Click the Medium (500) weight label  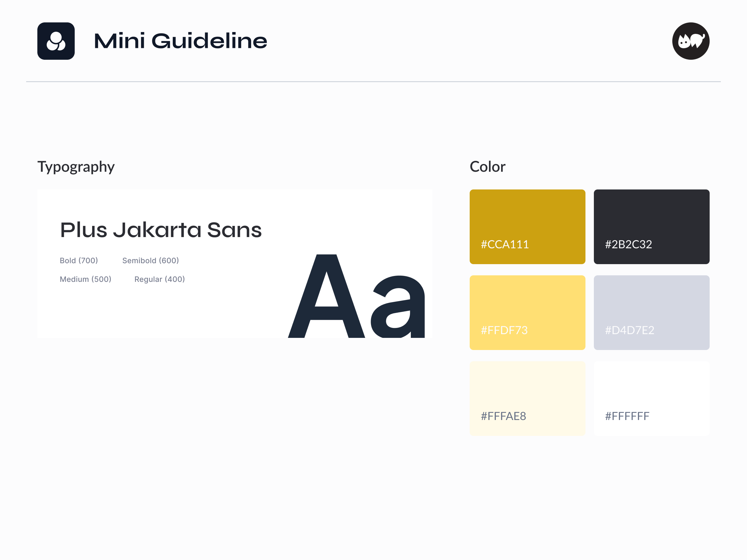[x=86, y=279]
